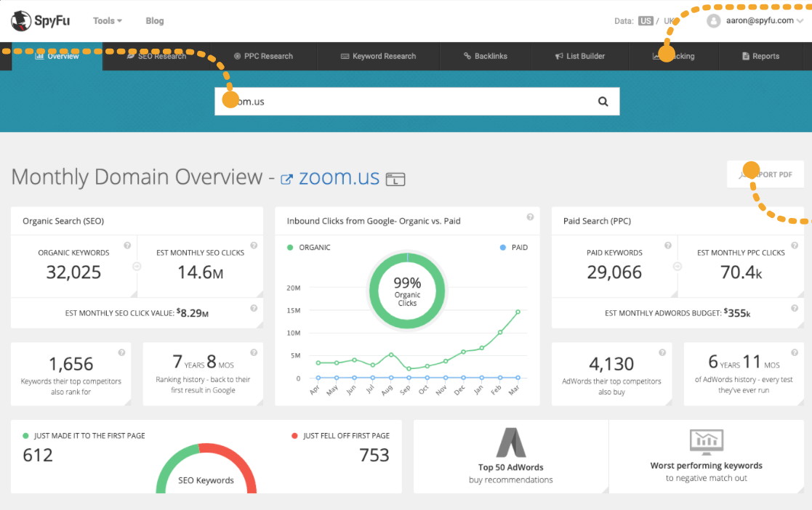Open 612 just made first page keywords

(x=38, y=455)
